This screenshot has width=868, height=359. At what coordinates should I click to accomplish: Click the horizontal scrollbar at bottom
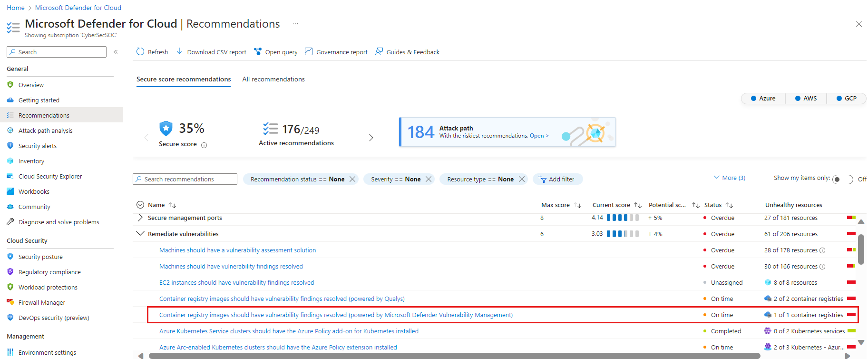coord(454,356)
